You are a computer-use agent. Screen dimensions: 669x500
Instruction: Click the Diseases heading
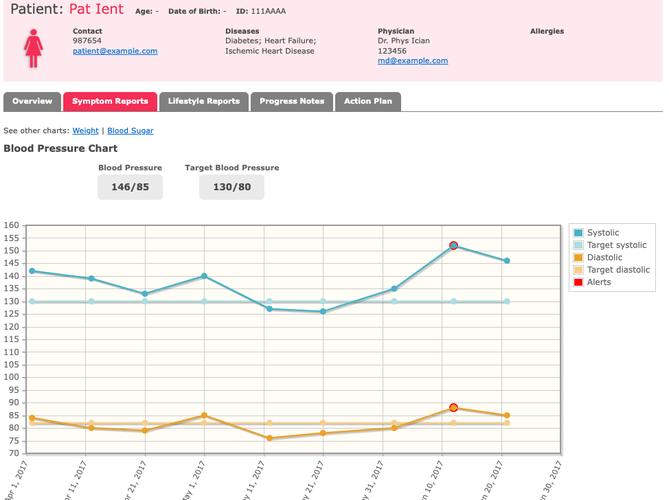pos(242,31)
